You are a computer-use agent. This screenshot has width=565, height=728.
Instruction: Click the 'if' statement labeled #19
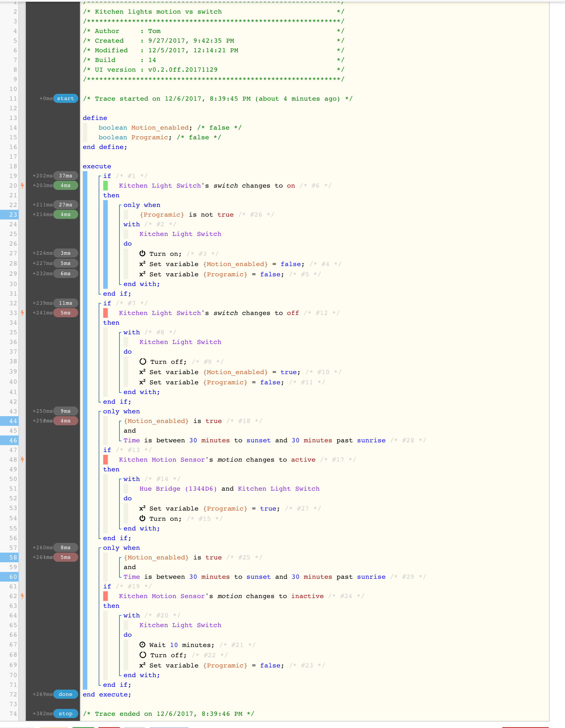point(107,586)
